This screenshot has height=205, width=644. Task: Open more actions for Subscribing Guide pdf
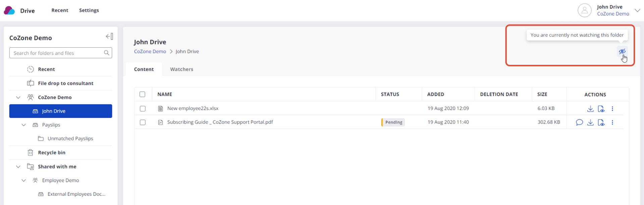[612, 122]
